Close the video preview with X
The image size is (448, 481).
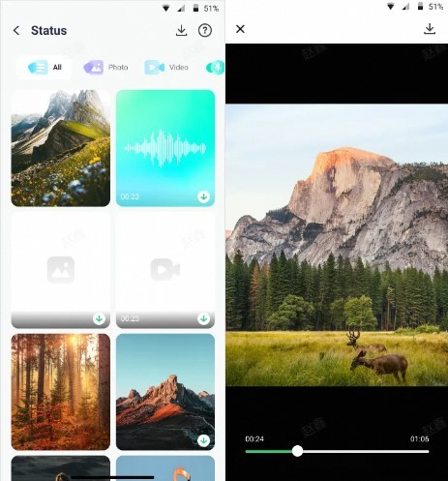[x=240, y=29]
